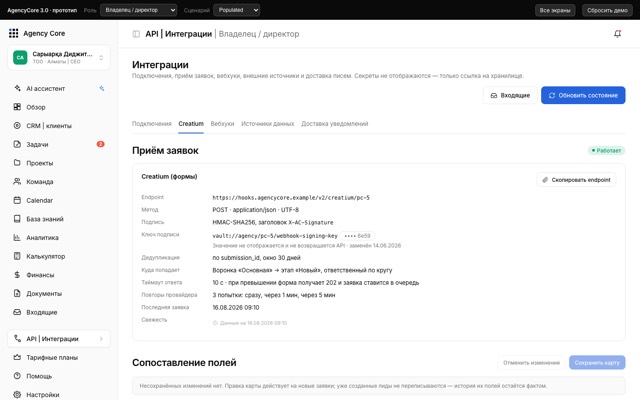Click the text по submission_id, окно 30 дней
640x400 pixels.
coord(256,258)
